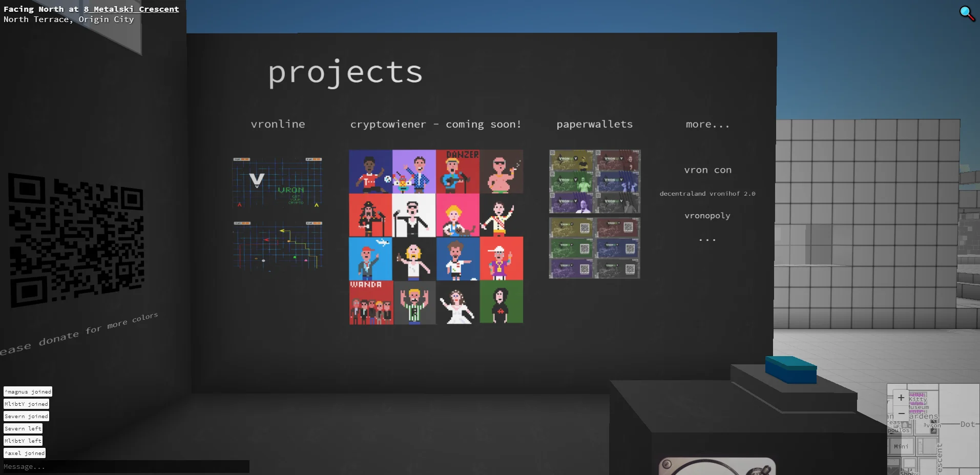Click the 'vronopoly' text
Screen dimensions: 980x475
707,216
